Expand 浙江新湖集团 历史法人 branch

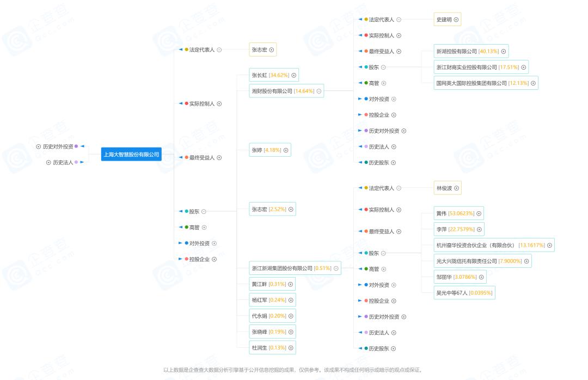point(394,333)
